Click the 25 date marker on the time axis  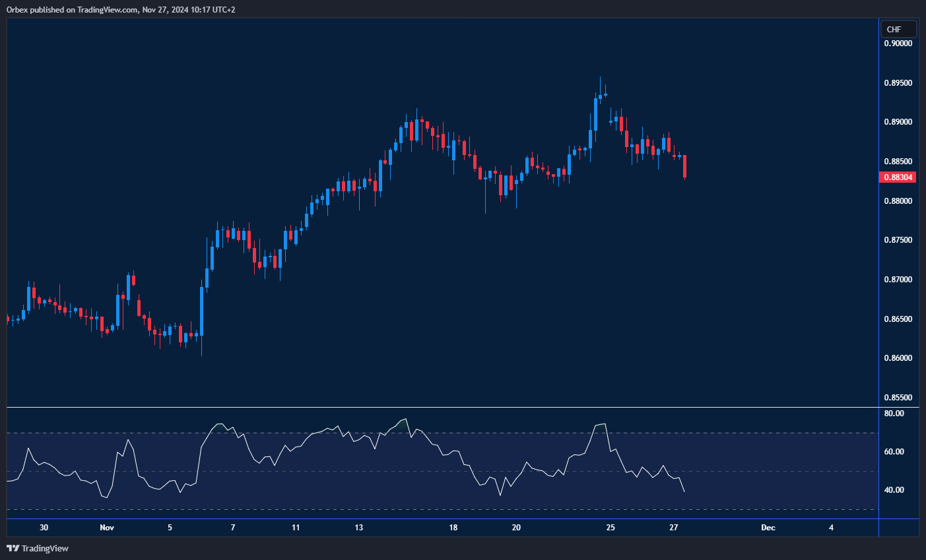coord(611,528)
